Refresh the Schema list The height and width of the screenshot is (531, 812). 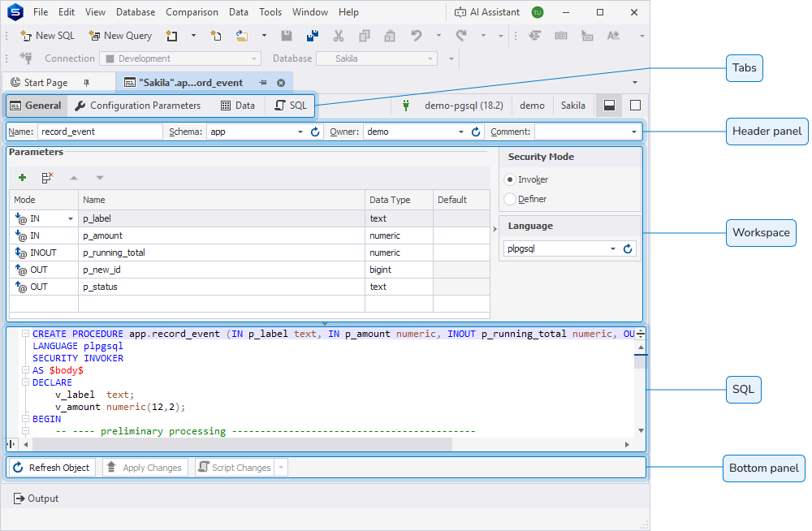point(315,132)
